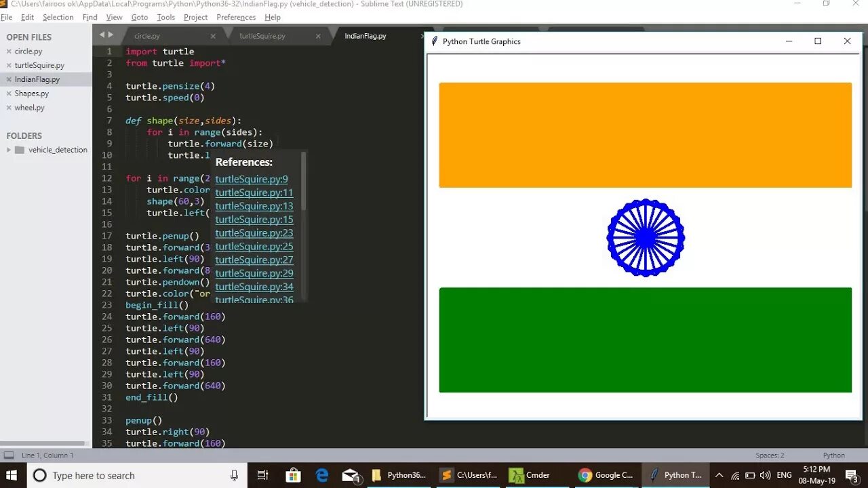Click the ENG language indicator
868x488 pixels.
pos(784,475)
